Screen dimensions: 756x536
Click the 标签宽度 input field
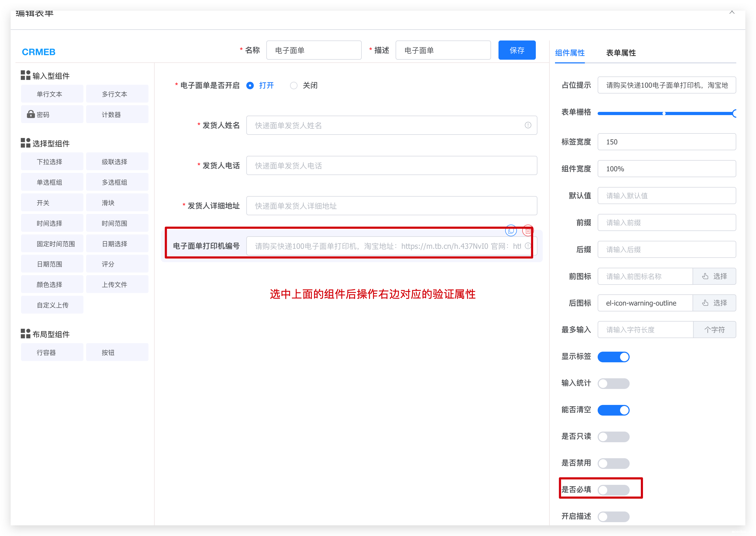coord(666,142)
